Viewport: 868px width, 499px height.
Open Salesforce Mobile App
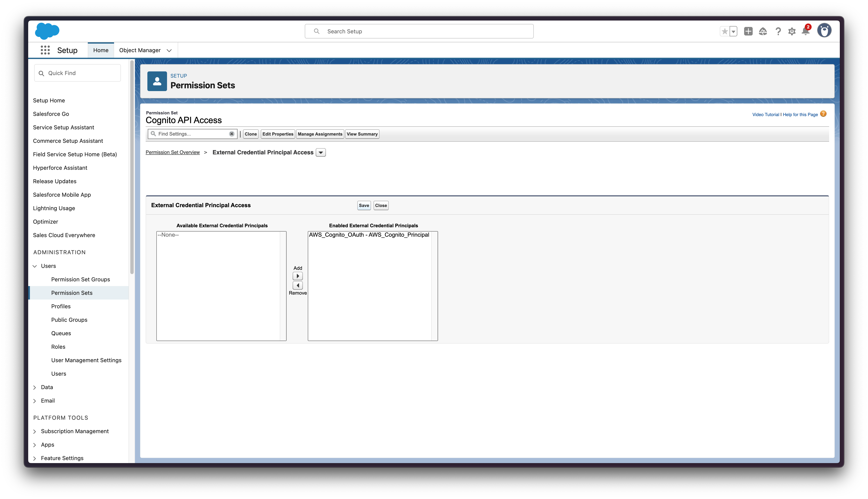click(x=62, y=195)
